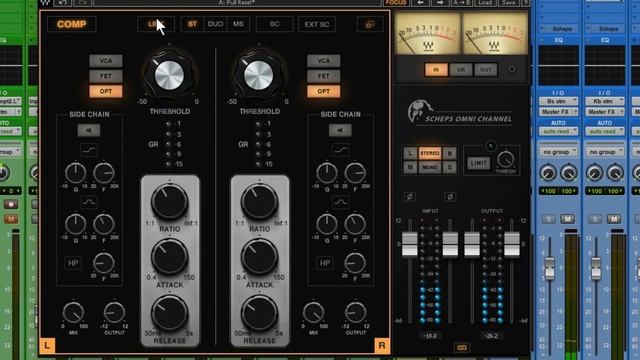The height and width of the screenshot is (360, 640).
Task: Toggle the HP filter on R side chain
Action: [x=325, y=263]
